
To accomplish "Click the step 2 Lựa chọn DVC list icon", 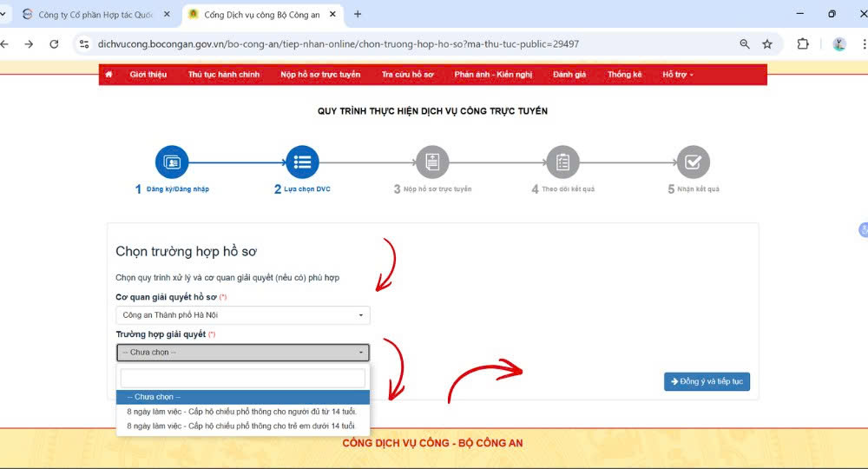I will pos(302,162).
